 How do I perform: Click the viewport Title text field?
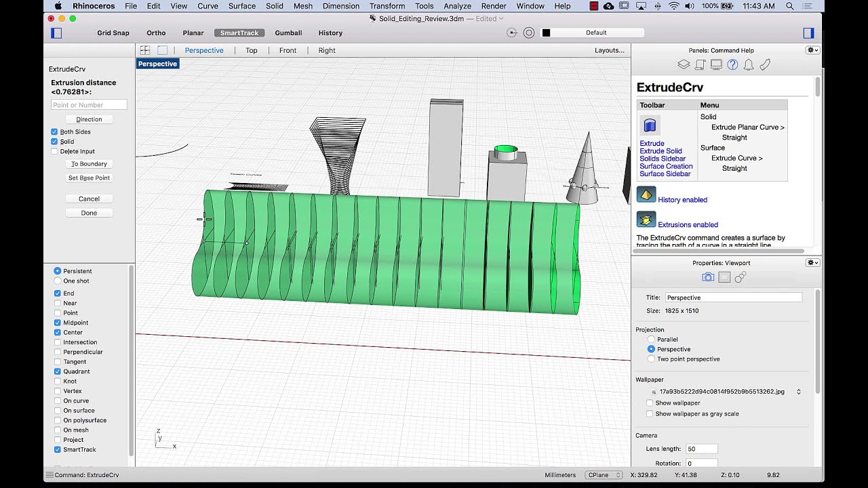click(x=733, y=298)
